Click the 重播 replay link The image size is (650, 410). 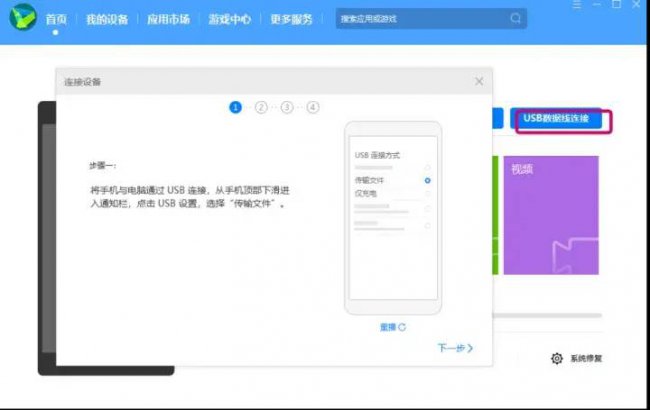pos(393,327)
